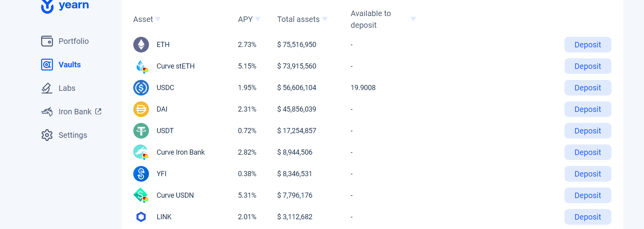Sort by Asset column arrow

[158, 19]
